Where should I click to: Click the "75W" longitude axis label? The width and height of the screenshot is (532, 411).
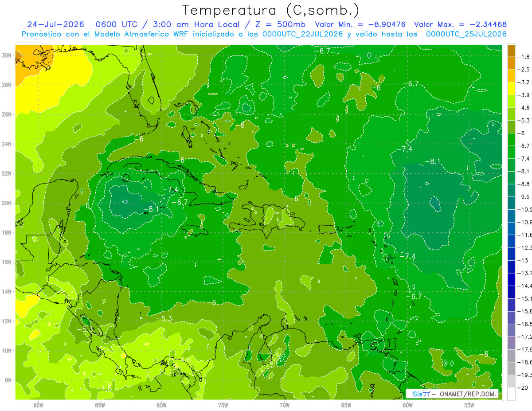pyautogui.click(x=223, y=406)
